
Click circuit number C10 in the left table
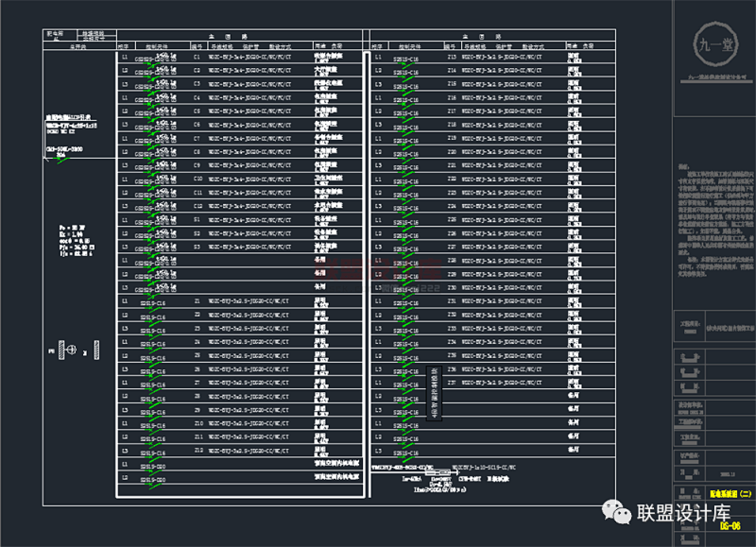198,179
